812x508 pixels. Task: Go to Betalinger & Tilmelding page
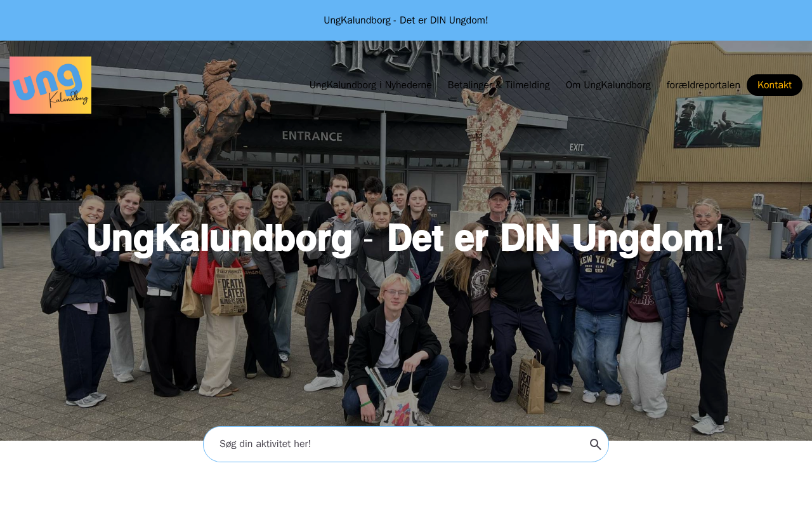[499, 85]
